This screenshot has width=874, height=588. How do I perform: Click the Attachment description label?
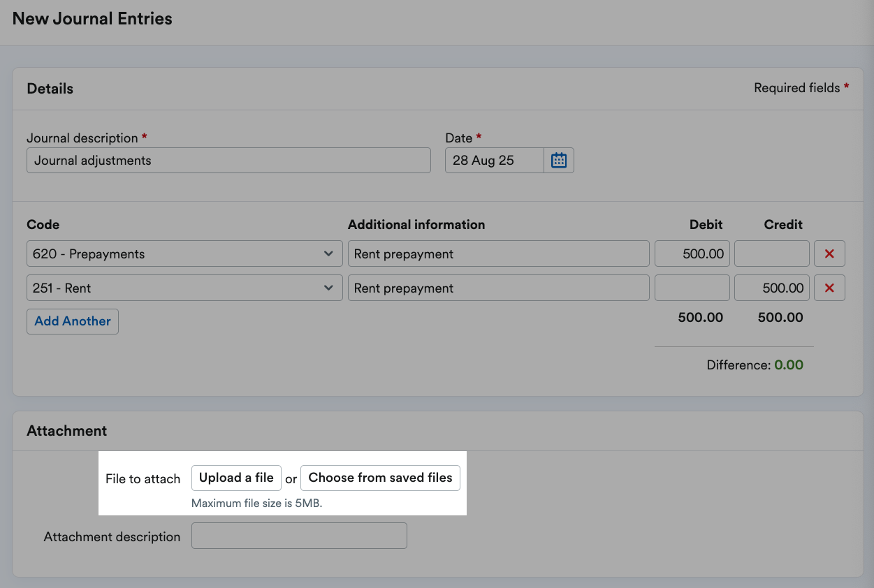coord(112,537)
